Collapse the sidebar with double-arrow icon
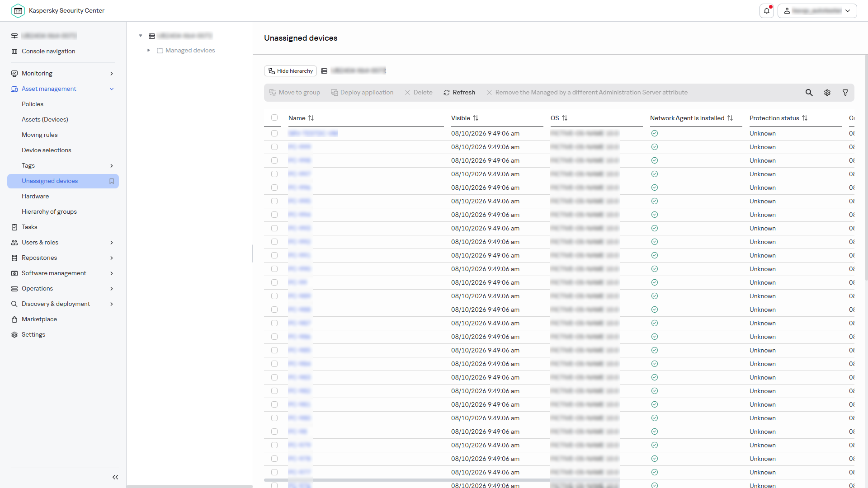This screenshot has height=488, width=868. (115, 477)
